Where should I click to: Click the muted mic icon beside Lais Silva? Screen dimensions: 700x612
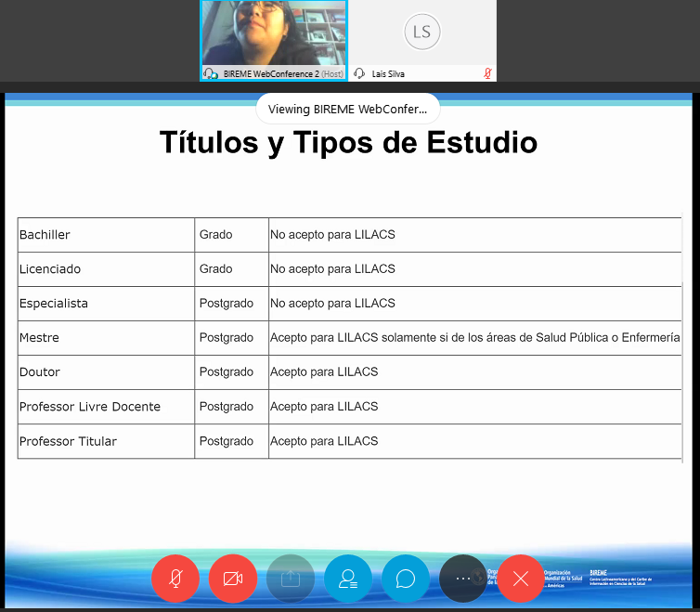click(x=487, y=73)
